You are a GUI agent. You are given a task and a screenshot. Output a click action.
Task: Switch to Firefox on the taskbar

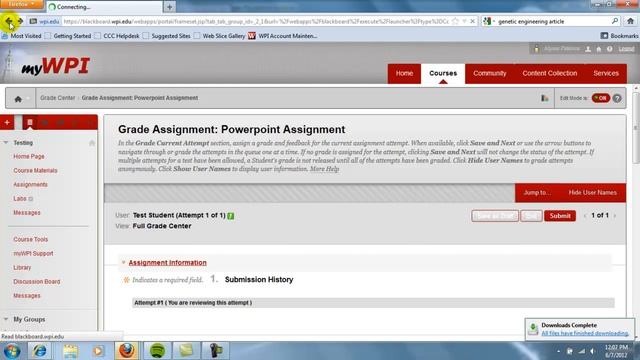coord(127,351)
